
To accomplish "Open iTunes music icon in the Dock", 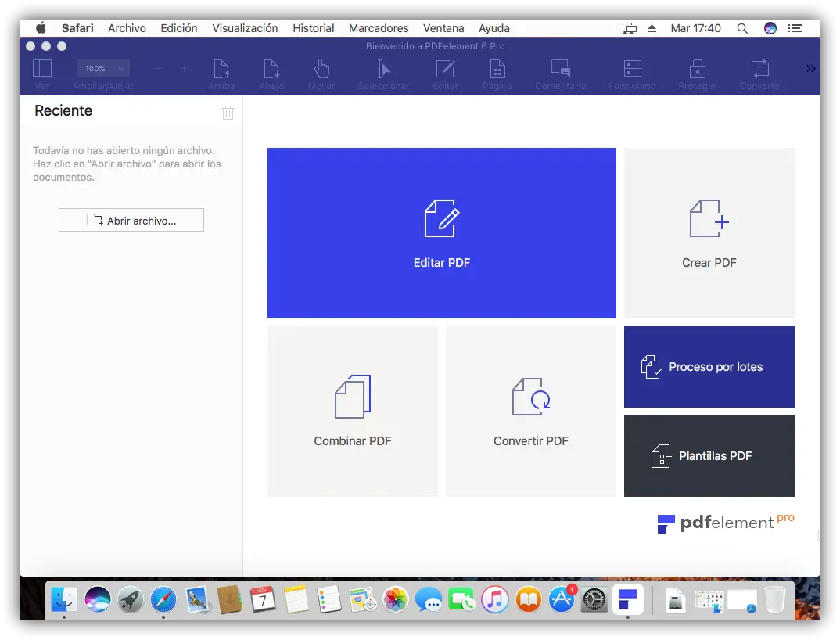I will [x=495, y=599].
